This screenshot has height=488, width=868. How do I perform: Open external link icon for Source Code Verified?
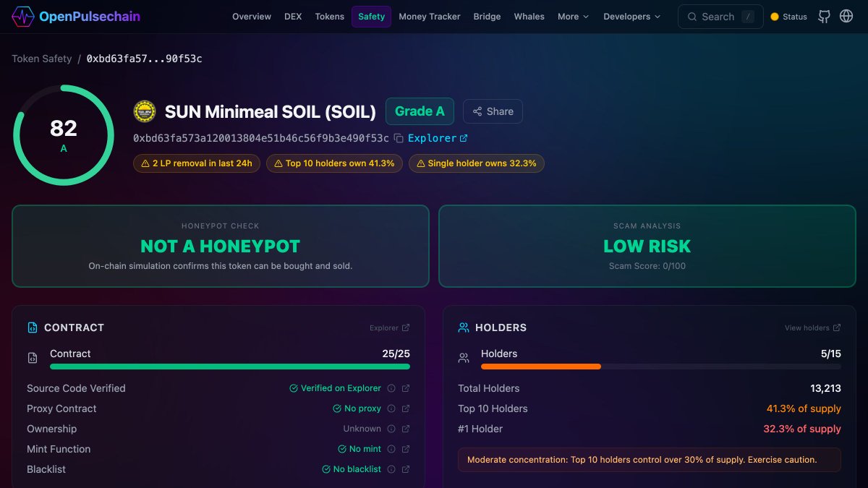pyautogui.click(x=406, y=388)
